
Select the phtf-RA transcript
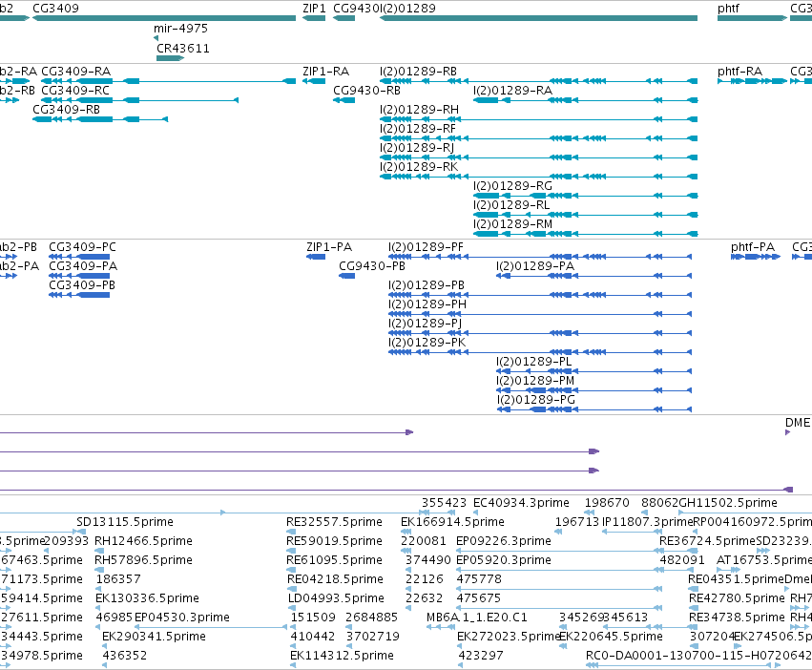click(x=739, y=71)
